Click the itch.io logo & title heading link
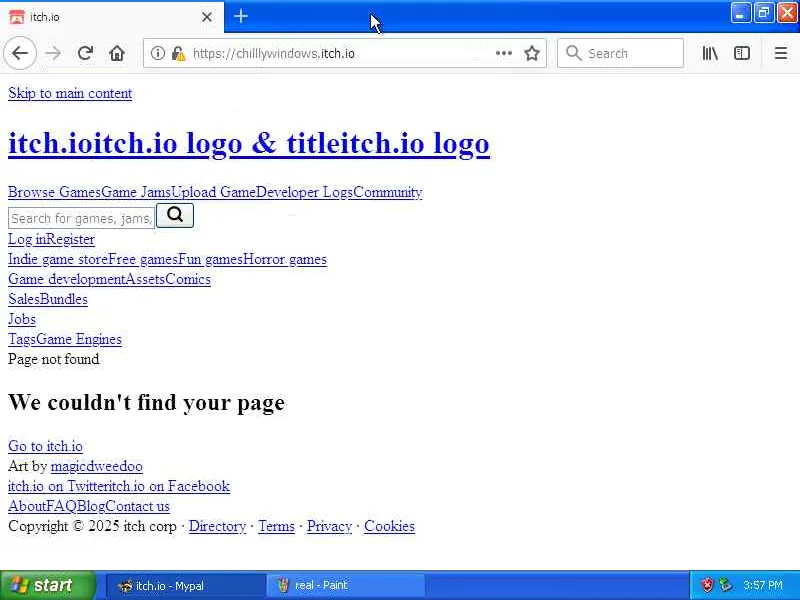The height and width of the screenshot is (600, 800). 249,143
